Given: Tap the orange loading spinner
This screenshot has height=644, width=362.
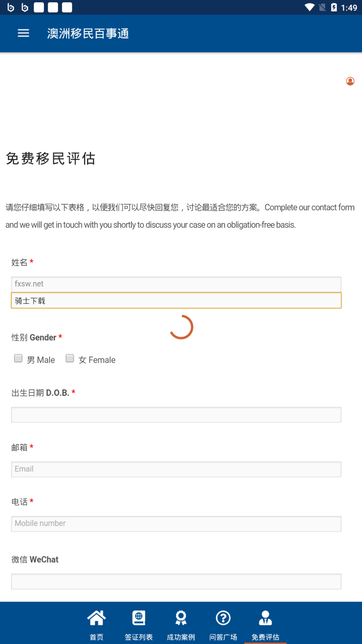Looking at the screenshot, I should pyautogui.click(x=181, y=327).
